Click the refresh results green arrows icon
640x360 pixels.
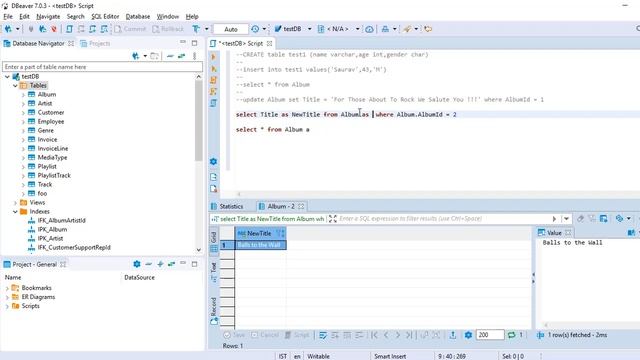tap(511, 335)
